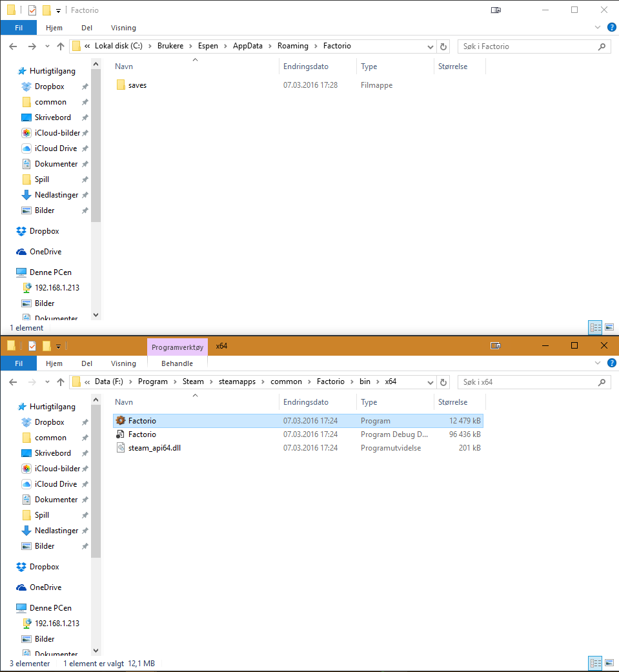Click help icon in x64 window ribbon
Viewport: 619px width, 672px height.
click(612, 363)
